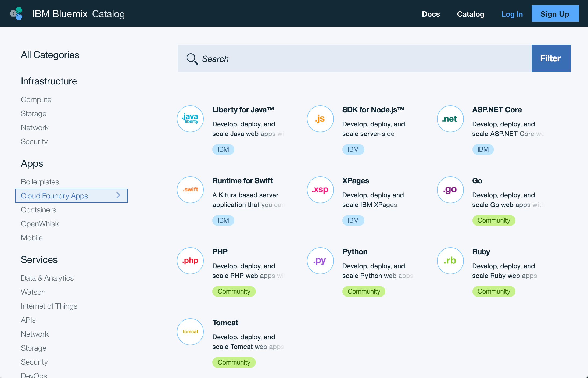Screen dimensions: 588x378
Task: Select Watson in Services sidebar
Action: point(33,292)
